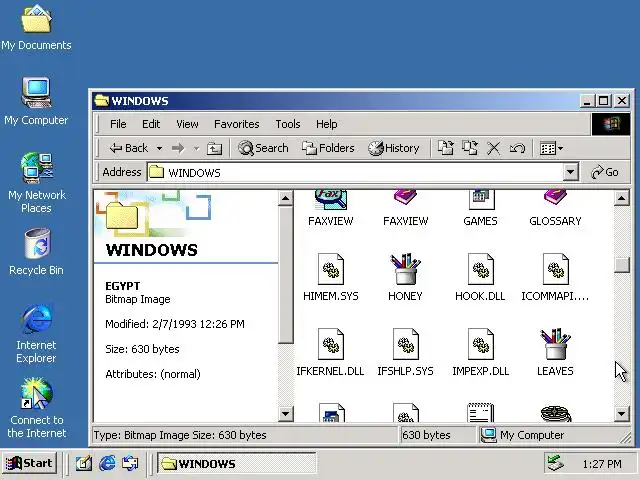Click 'Size: 630 bytes' in info pane

[142, 349]
